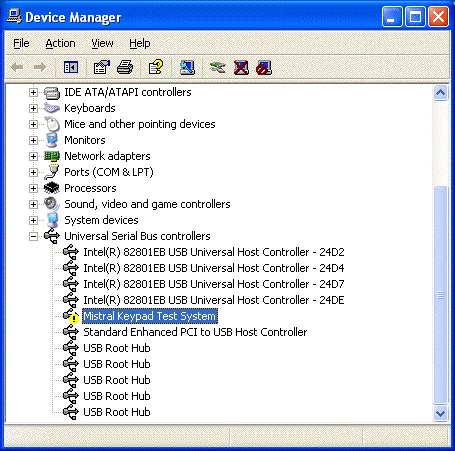Click the Update Driver toolbar icon

(x=218, y=68)
